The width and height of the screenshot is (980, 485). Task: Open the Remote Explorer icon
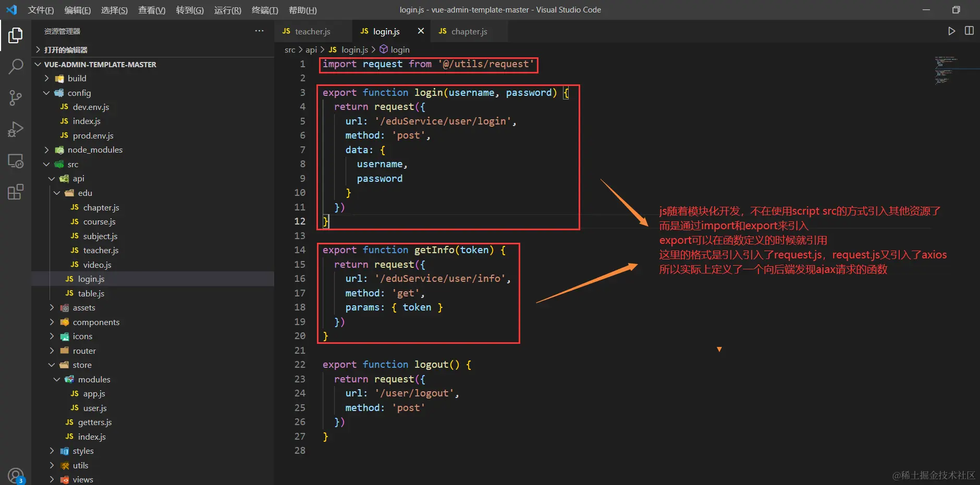(x=16, y=160)
